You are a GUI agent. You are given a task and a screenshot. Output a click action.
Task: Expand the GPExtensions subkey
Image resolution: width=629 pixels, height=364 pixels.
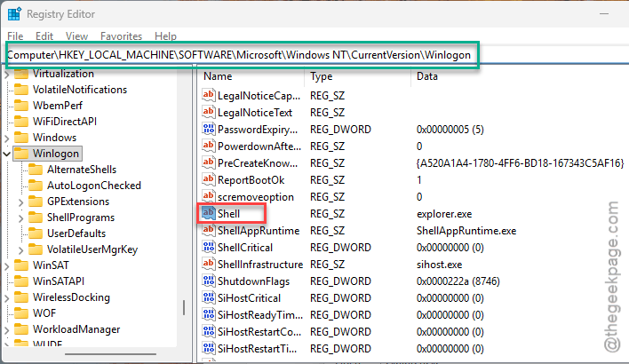pyautogui.click(x=20, y=202)
